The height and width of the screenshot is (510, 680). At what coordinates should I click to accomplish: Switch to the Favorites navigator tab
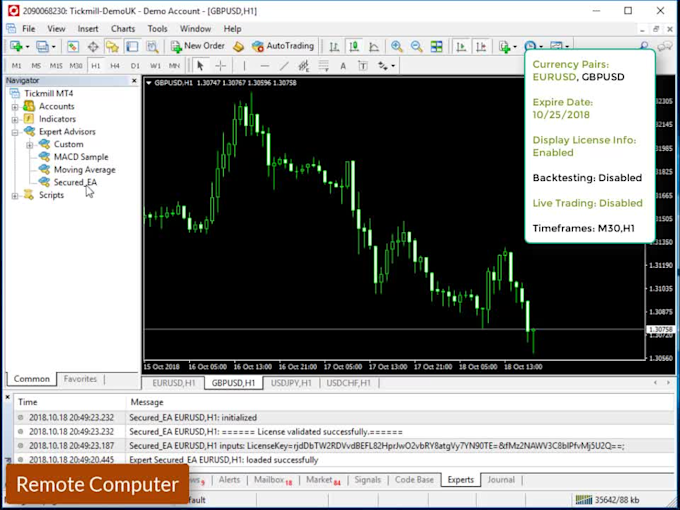click(80, 379)
